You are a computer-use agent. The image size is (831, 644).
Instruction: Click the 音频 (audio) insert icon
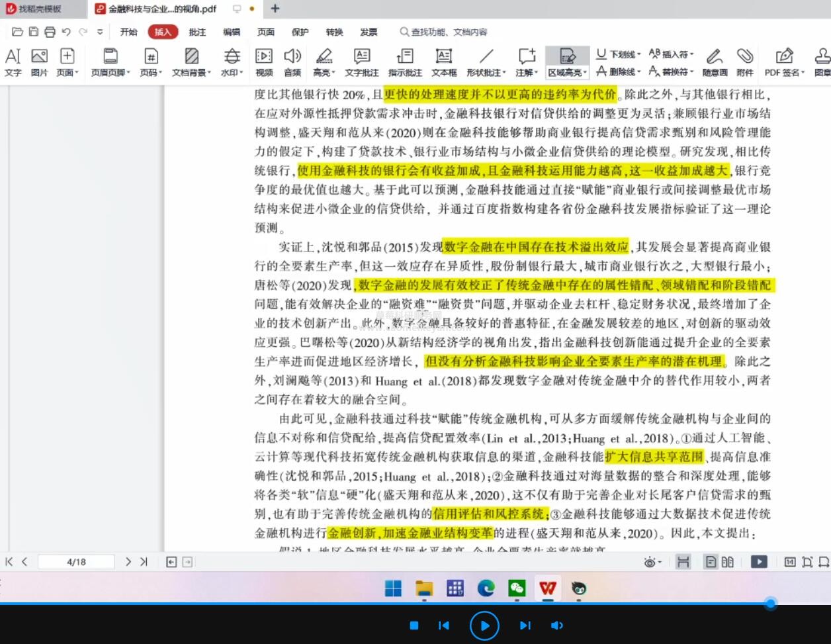tap(292, 62)
